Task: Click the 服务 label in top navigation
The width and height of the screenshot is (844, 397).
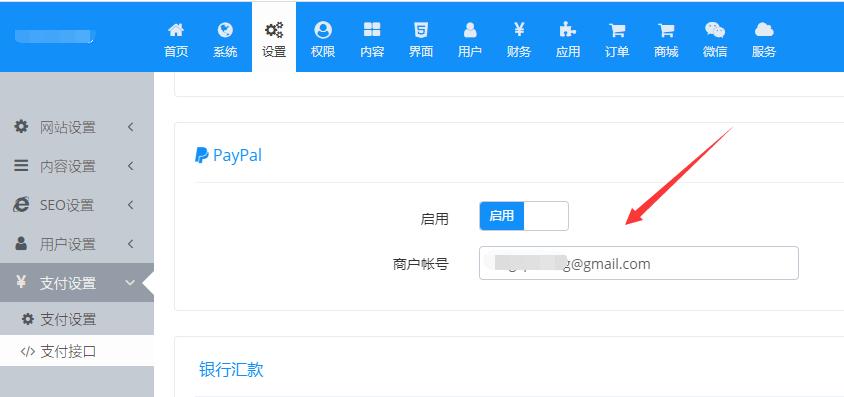Action: [764, 52]
